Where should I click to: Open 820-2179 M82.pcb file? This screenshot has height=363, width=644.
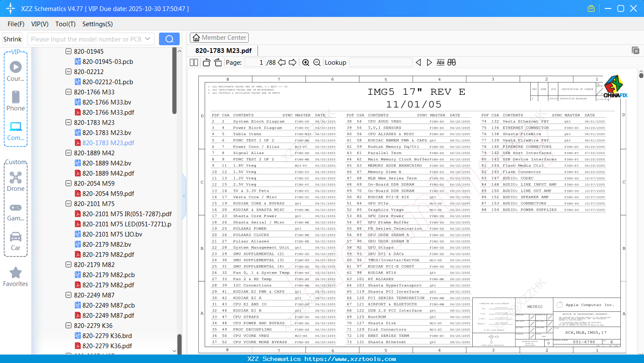[104, 275]
